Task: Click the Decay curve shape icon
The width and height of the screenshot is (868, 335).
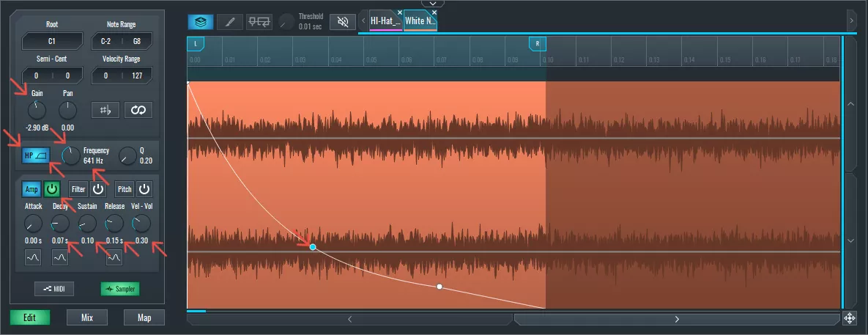Action: (60, 257)
